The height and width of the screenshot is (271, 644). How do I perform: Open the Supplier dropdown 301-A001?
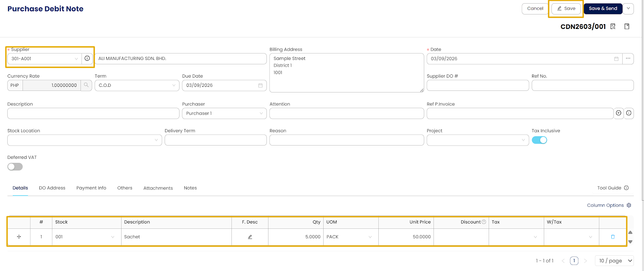click(x=44, y=59)
